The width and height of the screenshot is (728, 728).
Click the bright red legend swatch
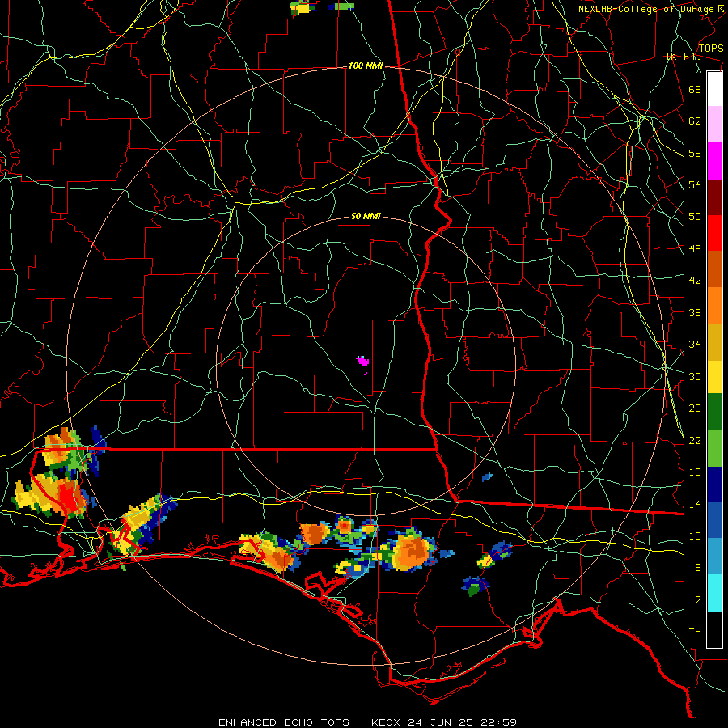click(714, 233)
